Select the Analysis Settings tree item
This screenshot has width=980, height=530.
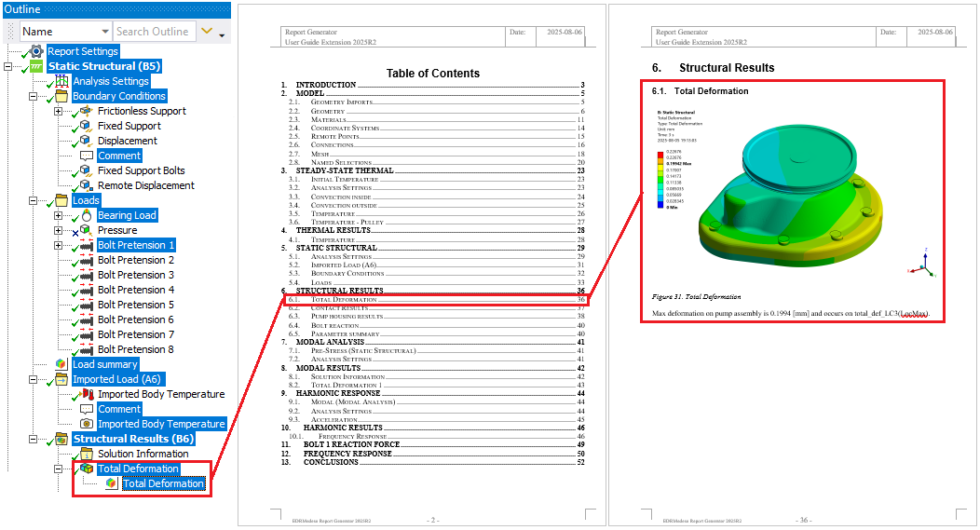click(111, 81)
